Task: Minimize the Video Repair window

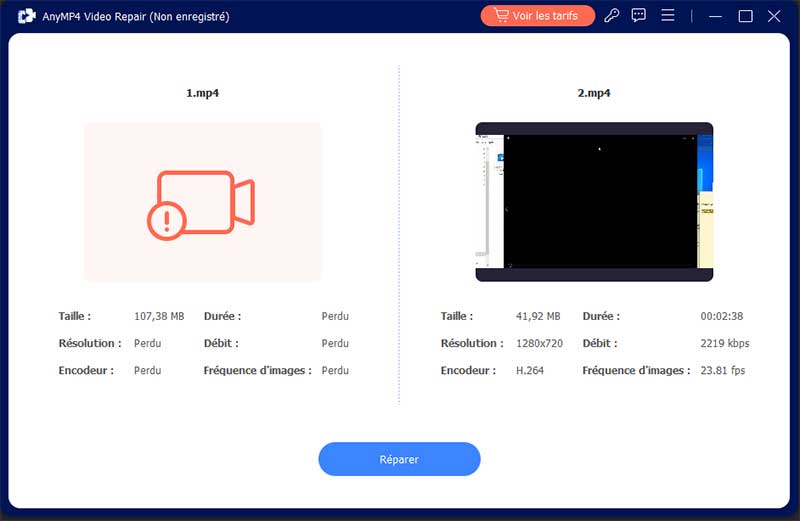Action: coord(717,16)
